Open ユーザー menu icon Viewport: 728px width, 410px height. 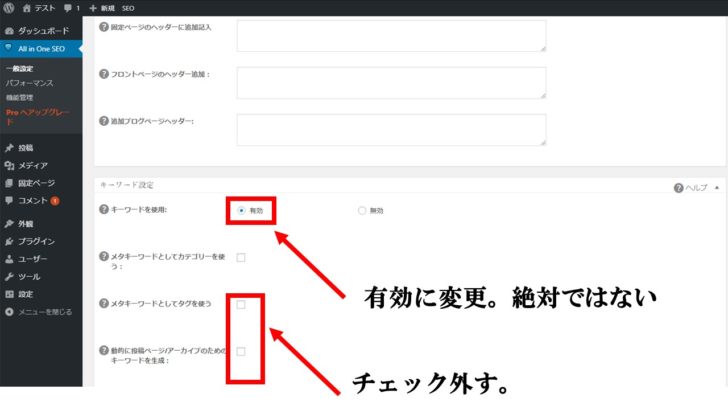[9, 259]
